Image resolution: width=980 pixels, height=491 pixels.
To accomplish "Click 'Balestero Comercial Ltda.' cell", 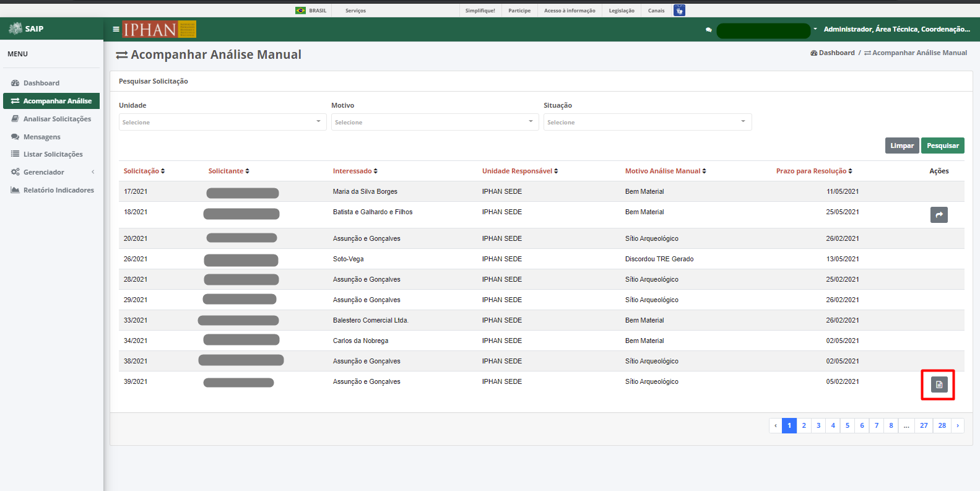I will (371, 320).
